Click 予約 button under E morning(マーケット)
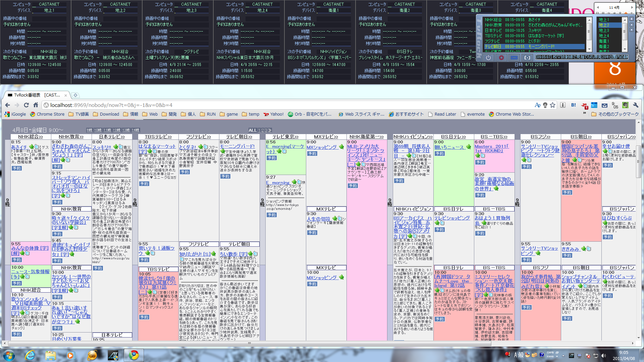Viewport: 644px width, 362px height. 272,158
